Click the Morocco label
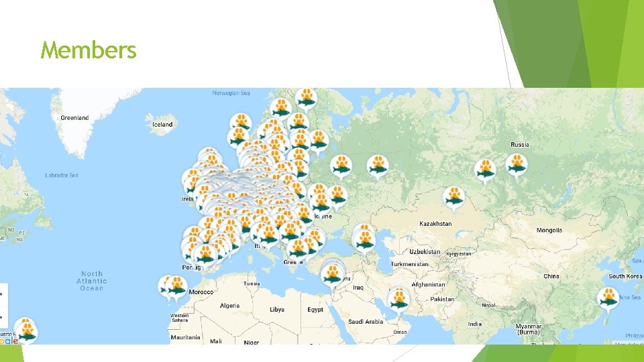 201,292
